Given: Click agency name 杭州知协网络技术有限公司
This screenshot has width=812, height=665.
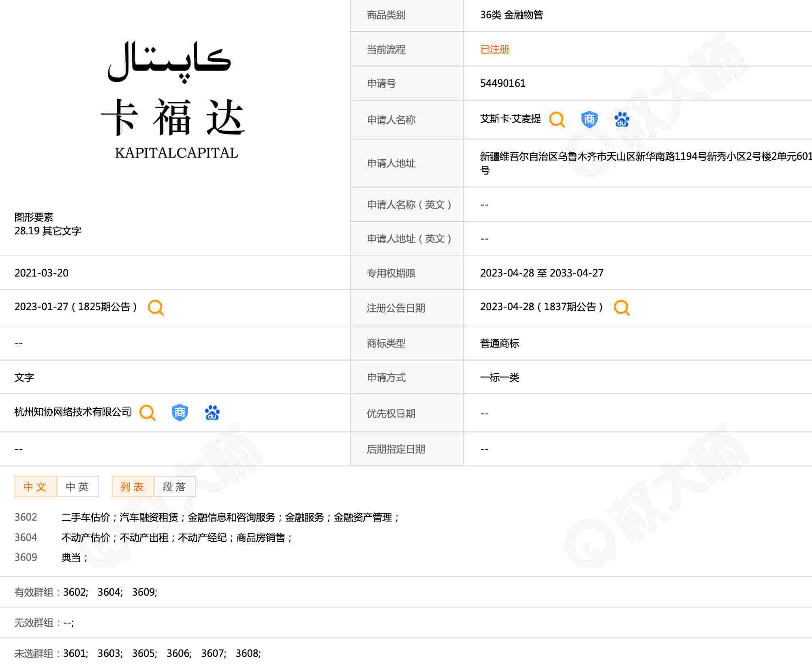Looking at the screenshot, I should (73, 412).
